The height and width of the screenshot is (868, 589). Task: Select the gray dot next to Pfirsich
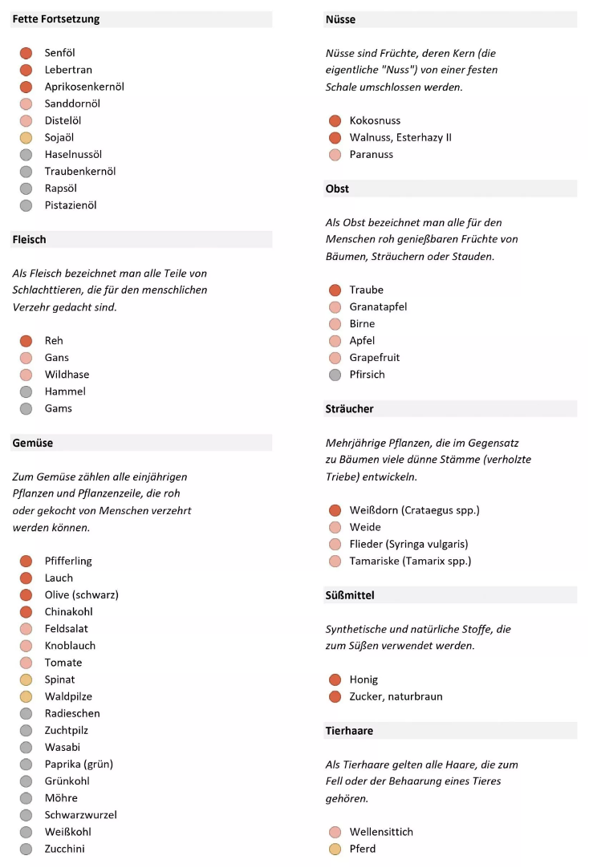point(335,375)
